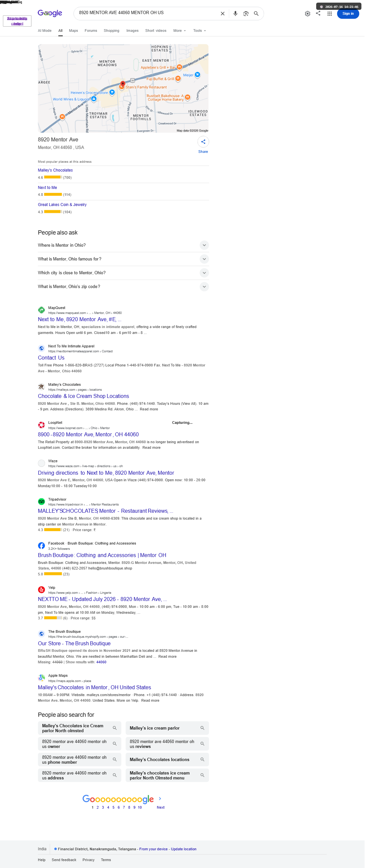Click Rustbelt Bakehouse map marker

[x=187, y=97]
